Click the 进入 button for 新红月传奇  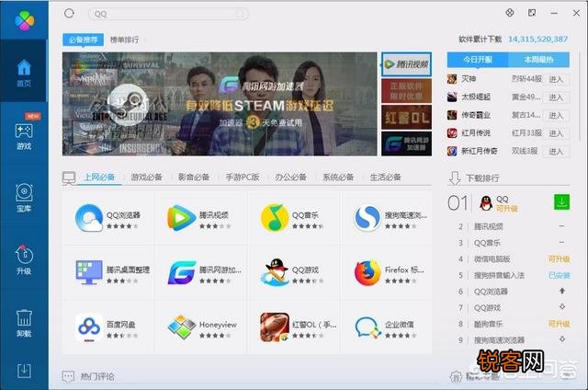point(556,151)
